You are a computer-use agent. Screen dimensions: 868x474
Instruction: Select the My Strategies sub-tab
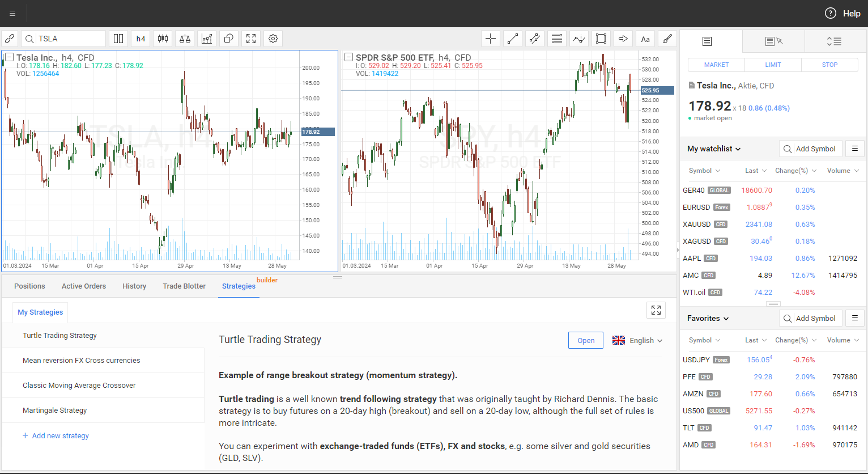click(x=40, y=312)
